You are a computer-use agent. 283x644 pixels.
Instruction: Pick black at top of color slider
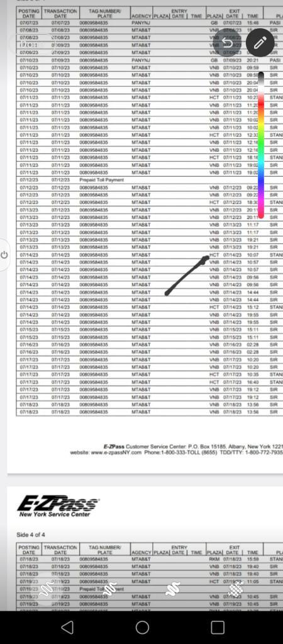point(261,76)
